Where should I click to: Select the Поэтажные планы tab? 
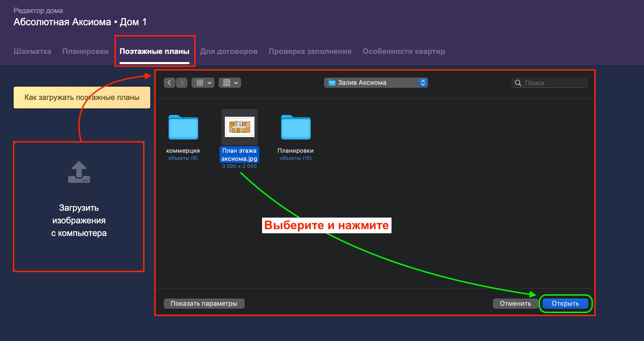pos(154,51)
